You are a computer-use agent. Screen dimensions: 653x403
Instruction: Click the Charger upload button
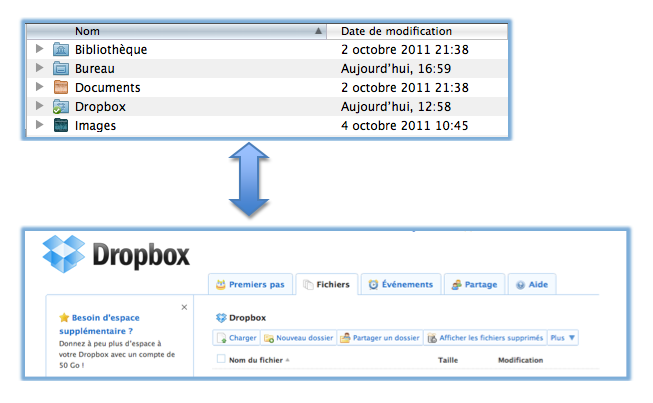(237, 338)
